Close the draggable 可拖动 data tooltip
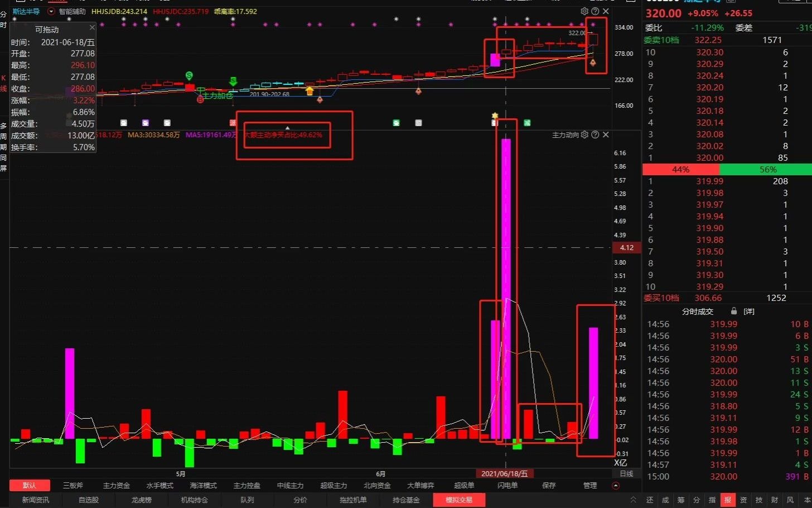Image resolution: width=812 pixels, height=508 pixels. pyautogui.click(x=92, y=27)
